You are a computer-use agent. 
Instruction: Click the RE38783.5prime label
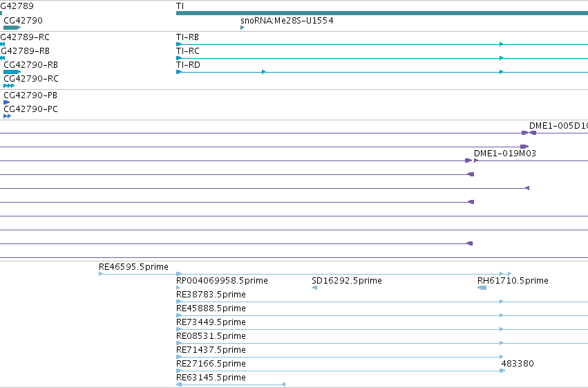click(211, 295)
